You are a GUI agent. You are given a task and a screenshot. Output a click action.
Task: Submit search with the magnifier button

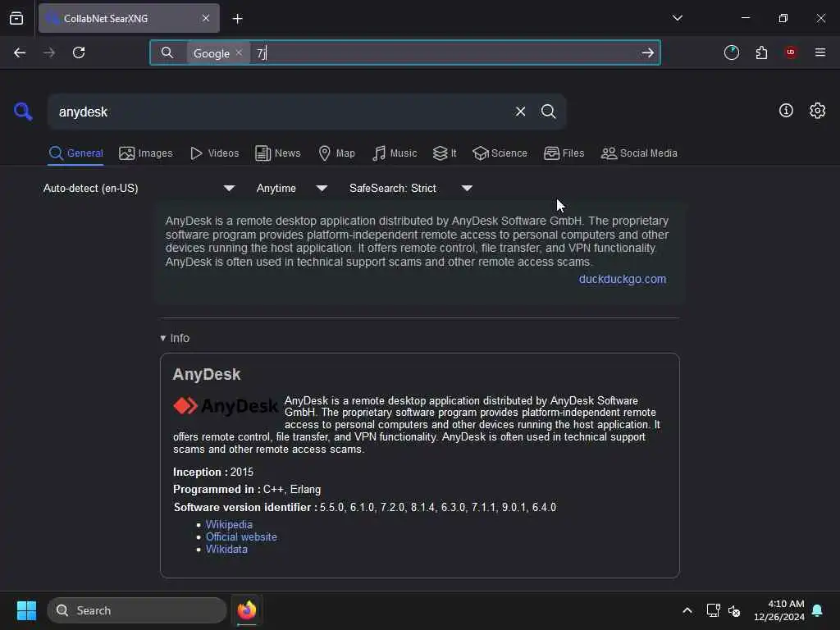point(548,112)
